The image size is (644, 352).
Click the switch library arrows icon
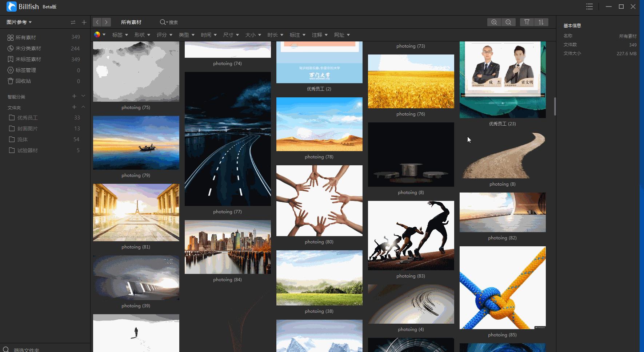[x=73, y=23]
